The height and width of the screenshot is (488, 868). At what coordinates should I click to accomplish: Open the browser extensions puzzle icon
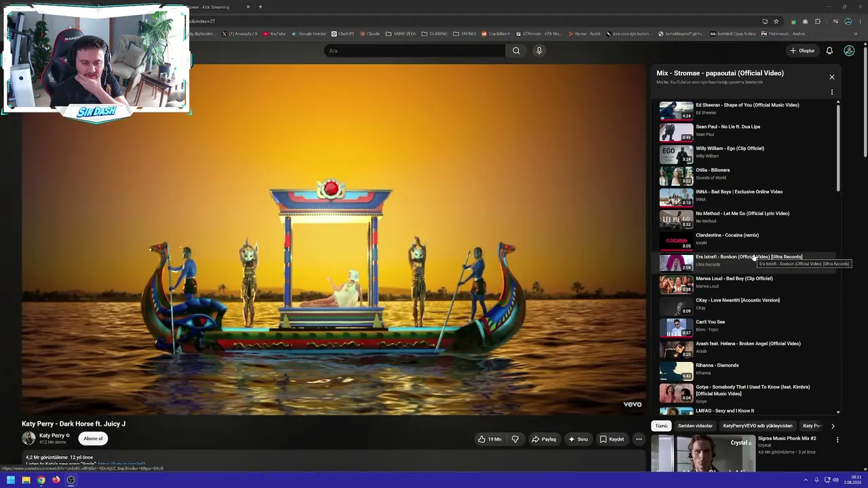(818, 21)
